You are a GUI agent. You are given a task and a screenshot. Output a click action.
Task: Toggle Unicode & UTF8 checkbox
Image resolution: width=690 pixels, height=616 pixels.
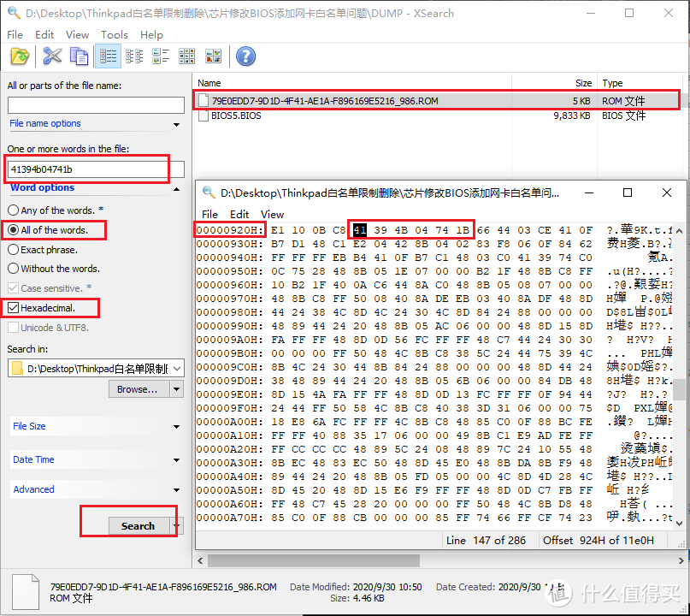pyautogui.click(x=13, y=328)
